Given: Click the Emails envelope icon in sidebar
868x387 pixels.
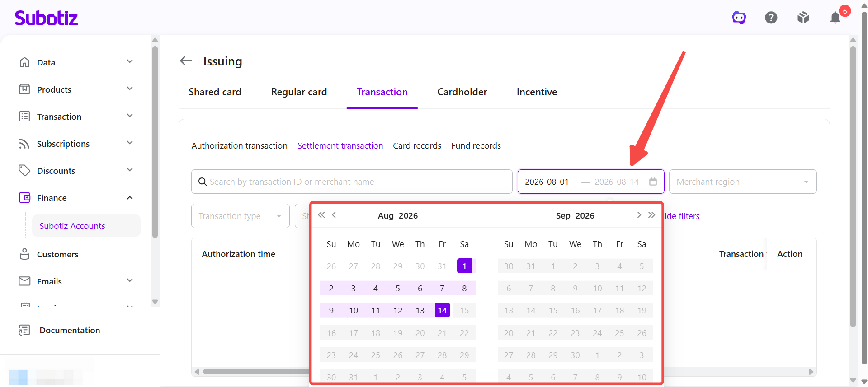Looking at the screenshot, I should [24, 281].
